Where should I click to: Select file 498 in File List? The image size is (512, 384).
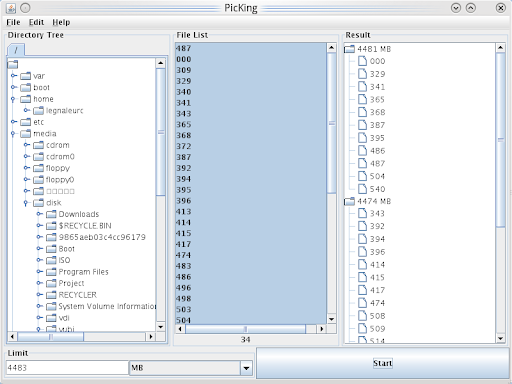(251, 298)
